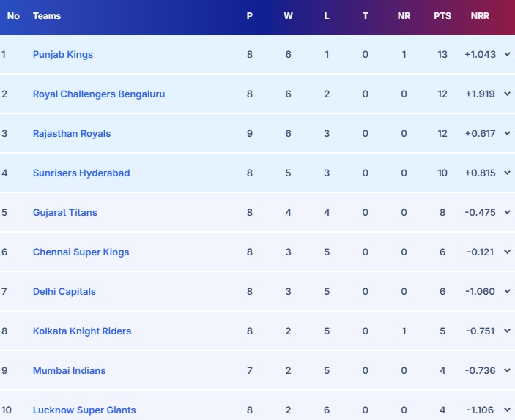Expand Gujarat Titans row chevron

pyautogui.click(x=507, y=213)
